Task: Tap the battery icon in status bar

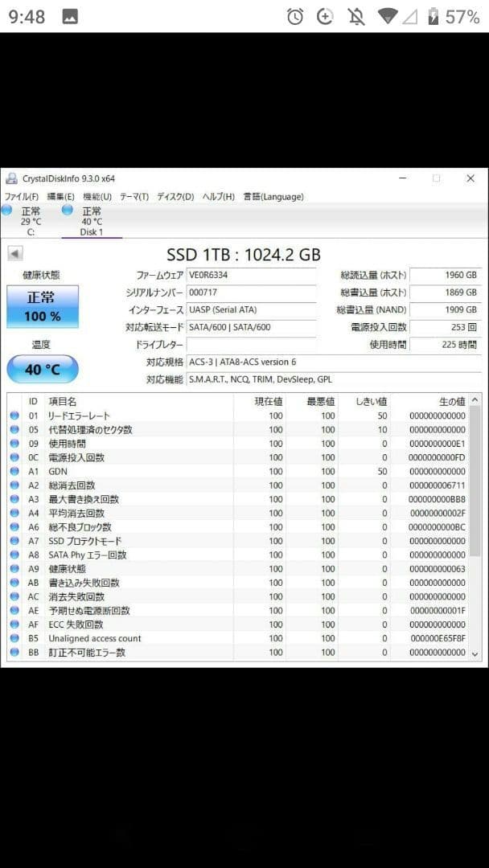Action: (433, 17)
